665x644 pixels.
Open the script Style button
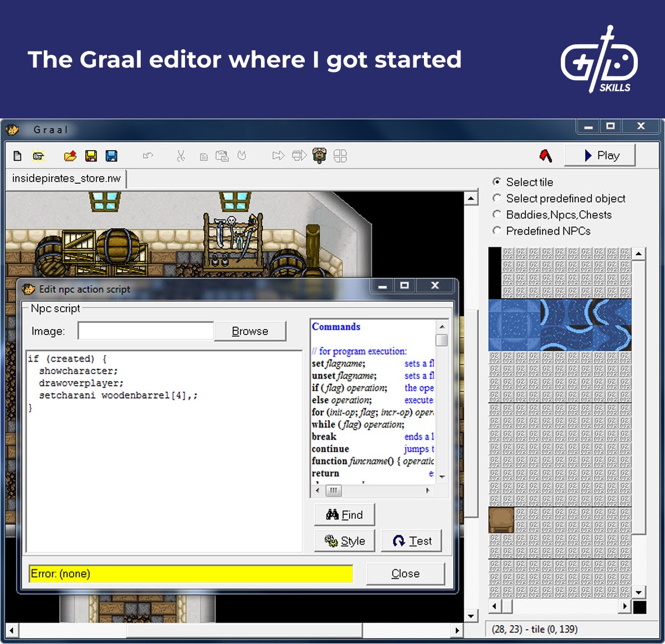point(344,541)
